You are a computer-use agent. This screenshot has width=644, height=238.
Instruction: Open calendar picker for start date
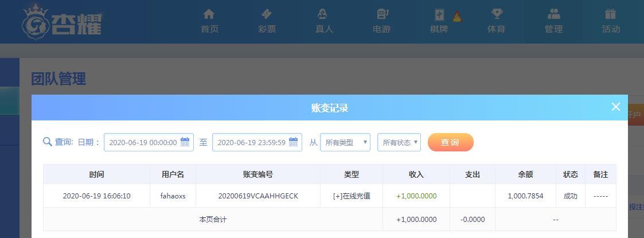coord(185,142)
